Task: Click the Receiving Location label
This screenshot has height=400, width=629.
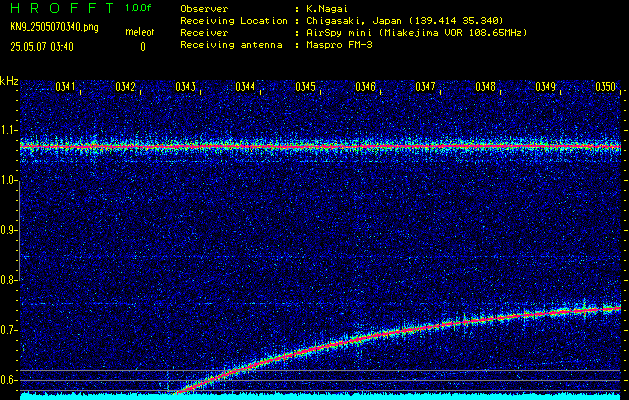Action: (234, 20)
